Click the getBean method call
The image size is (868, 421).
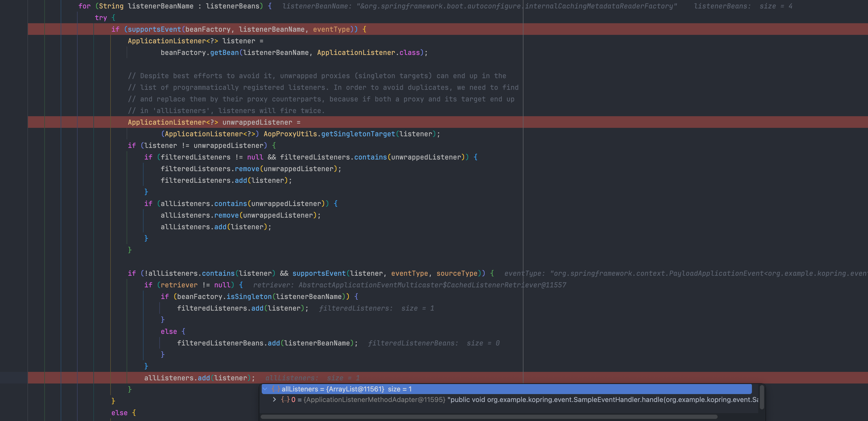pos(225,53)
